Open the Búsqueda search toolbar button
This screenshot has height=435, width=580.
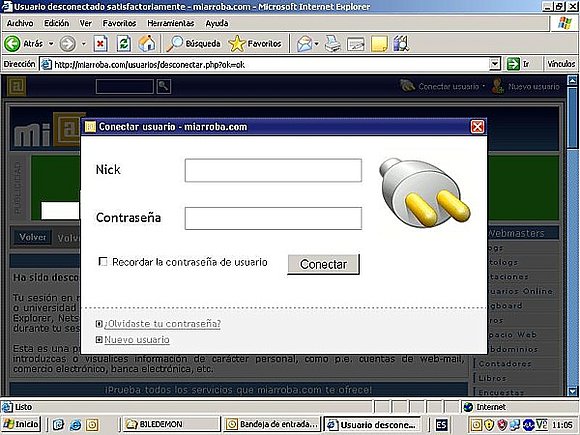(x=193, y=44)
